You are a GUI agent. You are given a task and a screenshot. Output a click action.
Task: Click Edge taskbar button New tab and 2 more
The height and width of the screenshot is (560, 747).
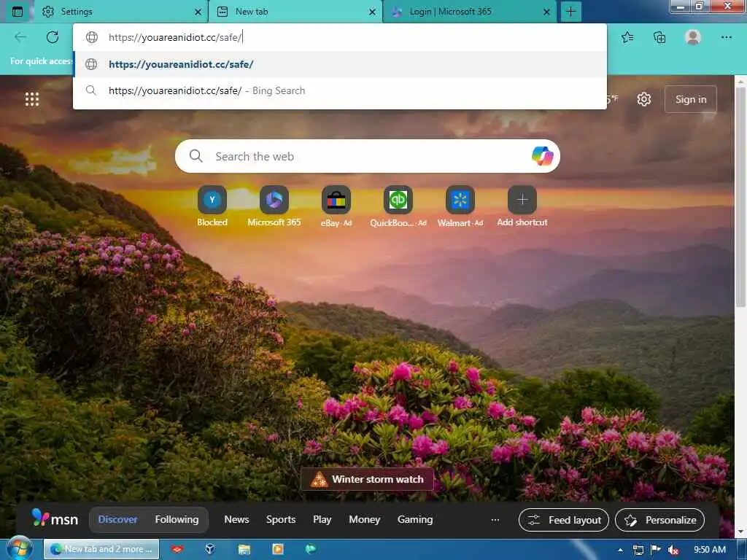point(101,549)
